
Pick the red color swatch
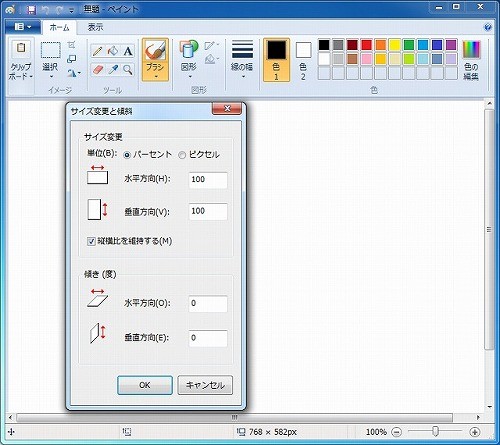click(366, 45)
